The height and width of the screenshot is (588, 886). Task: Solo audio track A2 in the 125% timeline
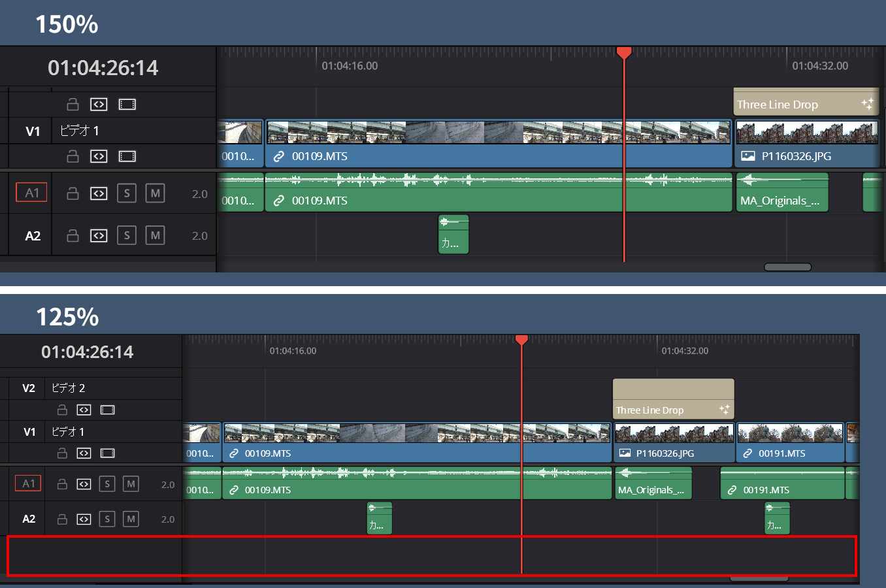107,519
